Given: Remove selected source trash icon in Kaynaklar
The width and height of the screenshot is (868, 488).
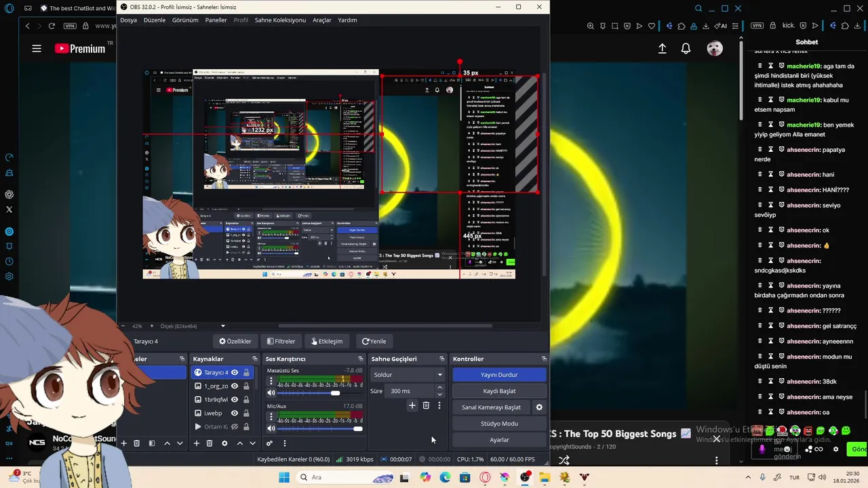Looking at the screenshot, I should pyautogui.click(x=210, y=443).
